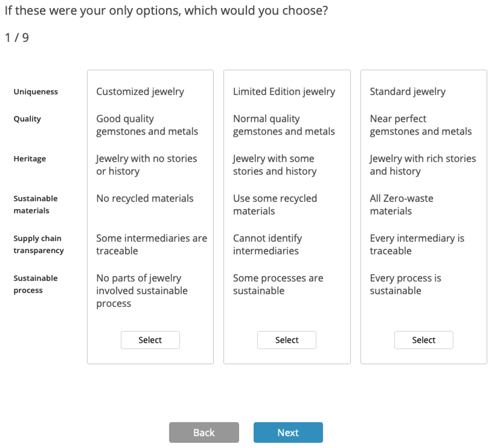Click the Supply chain transparency label
Viewport: 491px width, 448px height.
click(39, 244)
